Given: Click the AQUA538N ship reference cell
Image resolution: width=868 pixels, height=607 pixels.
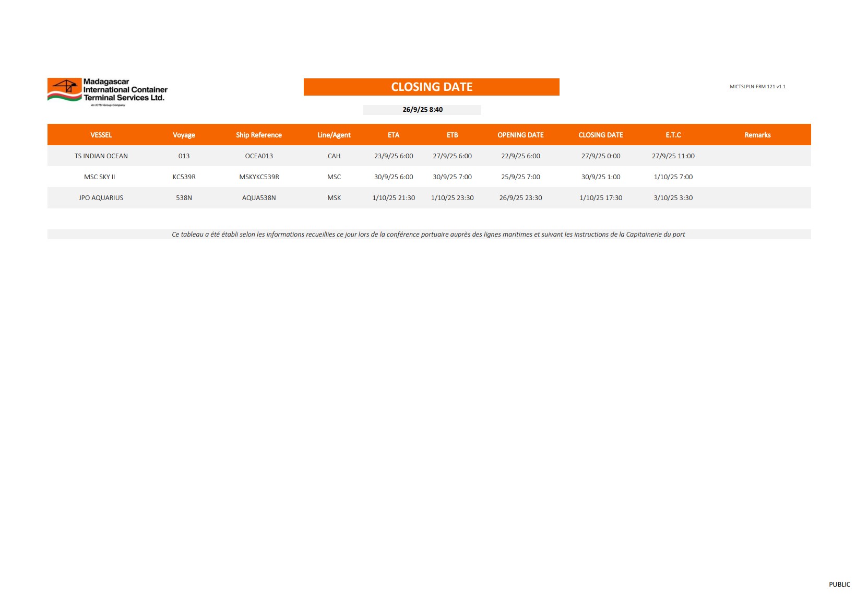Looking at the screenshot, I should pos(259,198).
